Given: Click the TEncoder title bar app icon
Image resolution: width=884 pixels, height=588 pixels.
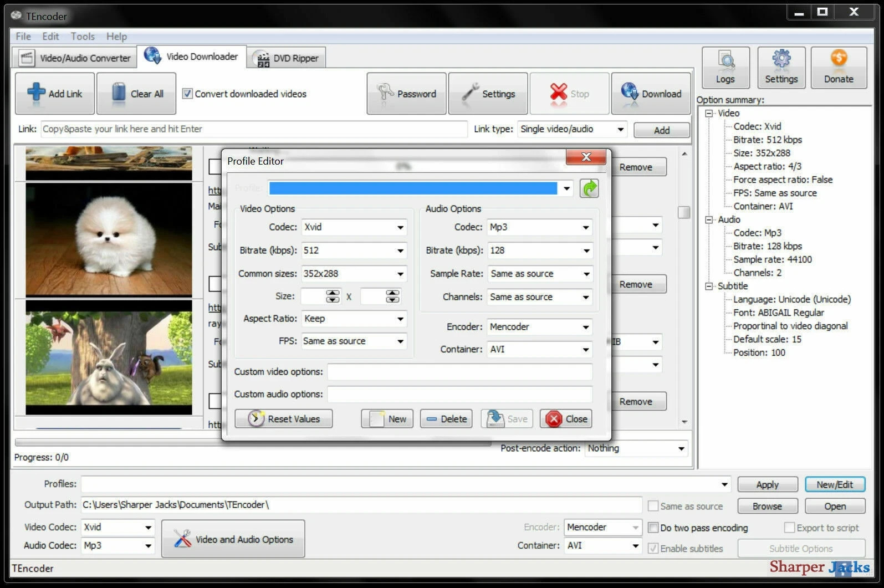Looking at the screenshot, I should click(17, 16).
